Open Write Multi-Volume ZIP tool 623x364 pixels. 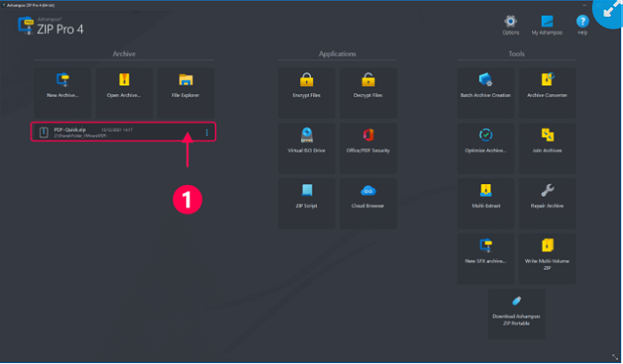(x=547, y=258)
